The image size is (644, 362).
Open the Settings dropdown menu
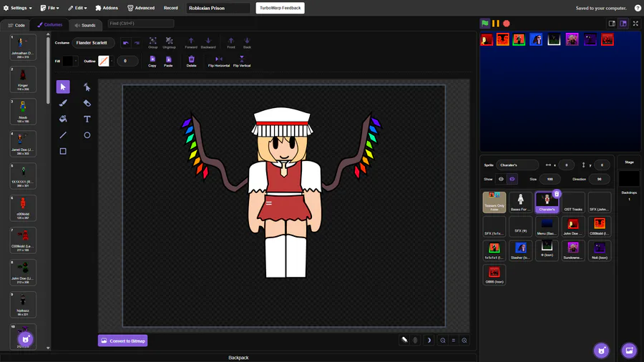click(x=18, y=8)
